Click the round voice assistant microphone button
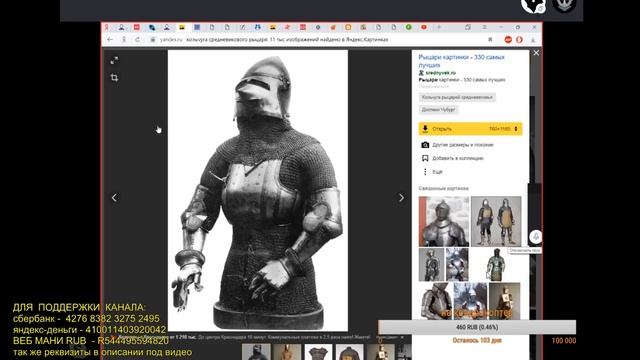 (536, 236)
